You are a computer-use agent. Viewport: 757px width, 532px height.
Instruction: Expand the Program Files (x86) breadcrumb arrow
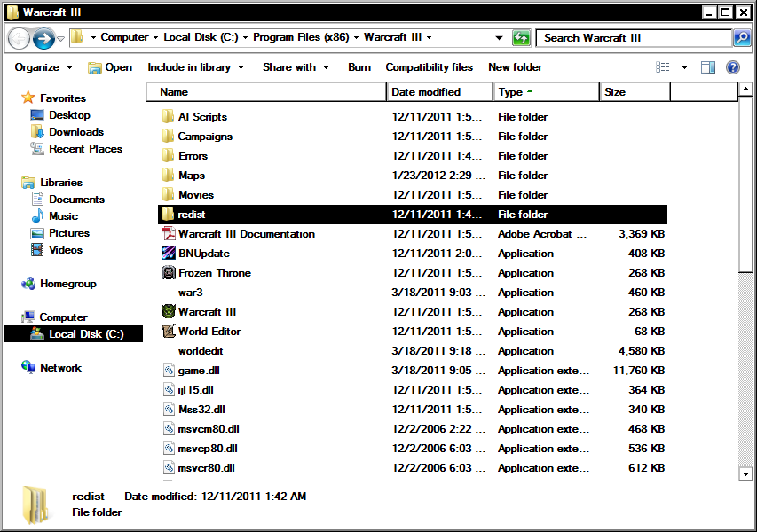coord(356,37)
